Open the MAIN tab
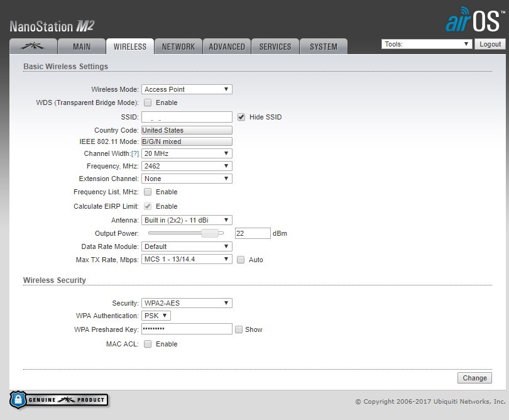Screen dimensions: 509x420 click(x=82, y=47)
